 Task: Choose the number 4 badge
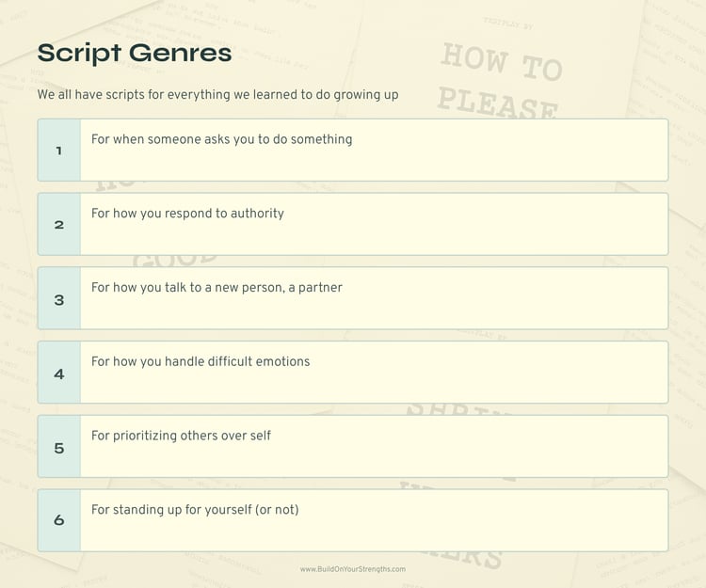pyautogui.click(x=59, y=373)
